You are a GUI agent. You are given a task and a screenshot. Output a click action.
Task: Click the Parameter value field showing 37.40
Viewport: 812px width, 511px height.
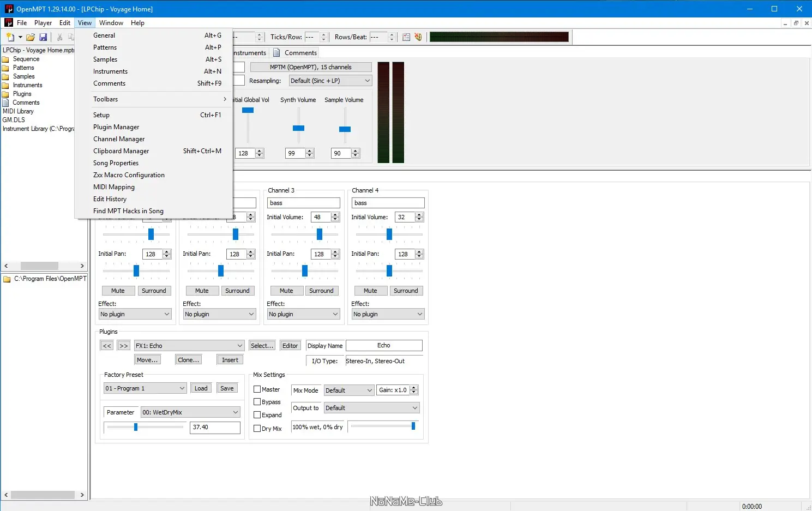pos(215,428)
